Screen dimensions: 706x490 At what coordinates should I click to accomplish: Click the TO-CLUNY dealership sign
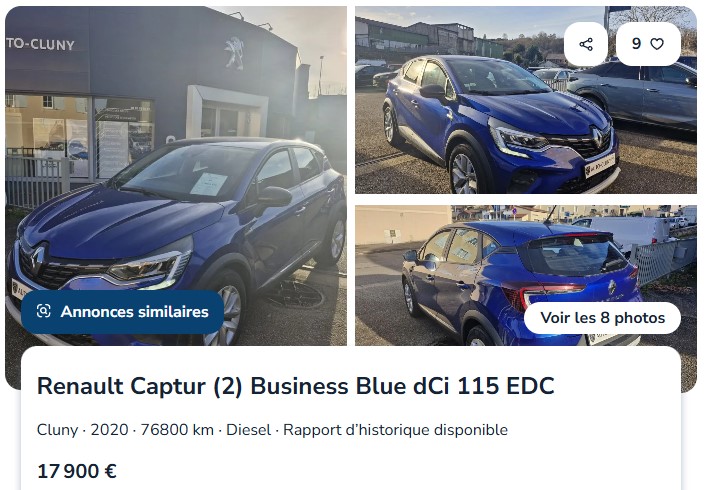coord(41,44)
